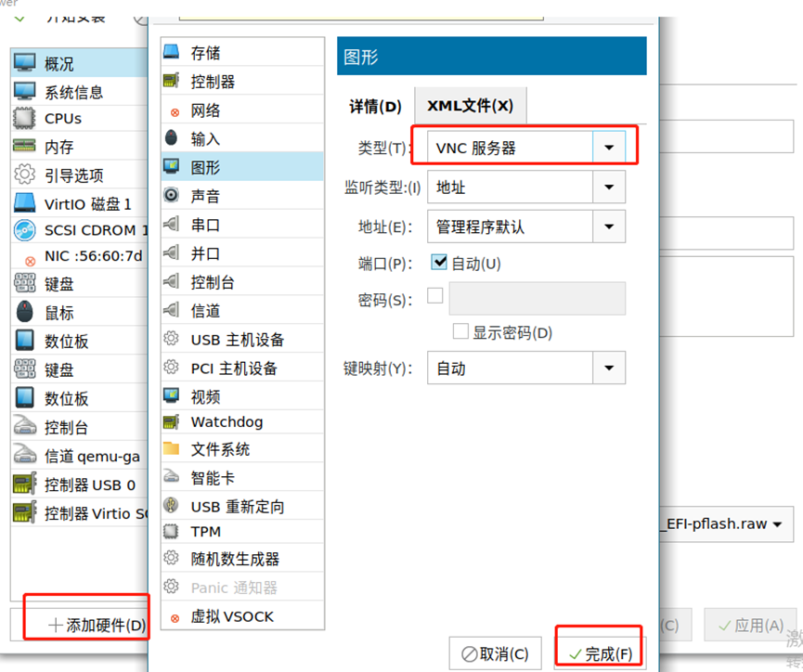Choose the 控制台 console icon in add-hardware list
This screenshot has width=803, height=672.
[172, 281]
